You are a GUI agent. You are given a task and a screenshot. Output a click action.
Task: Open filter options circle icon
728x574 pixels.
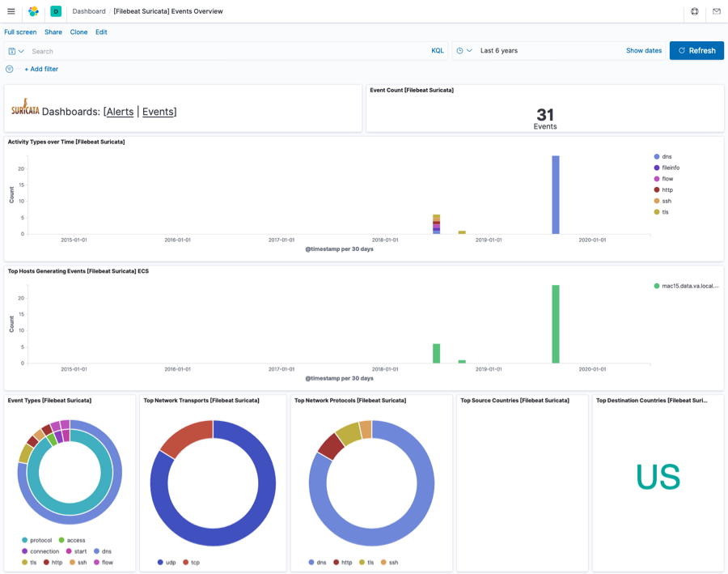(x=9, y=69)
